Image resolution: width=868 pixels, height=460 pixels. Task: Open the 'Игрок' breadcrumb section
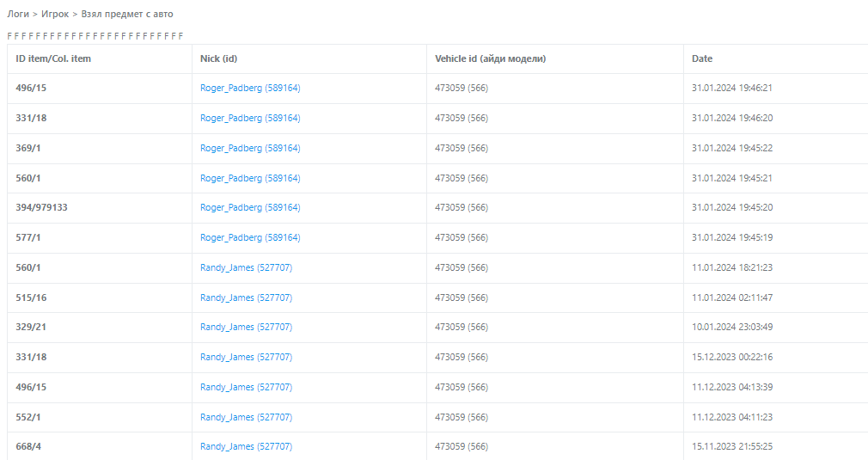coord(54,14)
